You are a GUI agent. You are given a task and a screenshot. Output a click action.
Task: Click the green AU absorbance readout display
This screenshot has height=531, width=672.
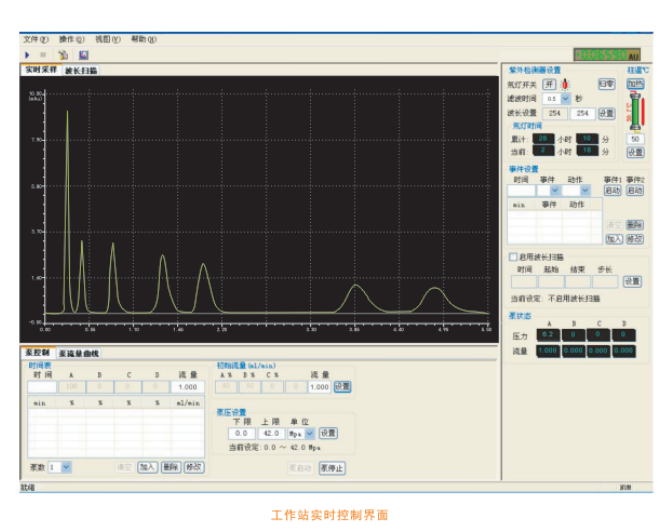pyautogui.click(x=607, y=55)
